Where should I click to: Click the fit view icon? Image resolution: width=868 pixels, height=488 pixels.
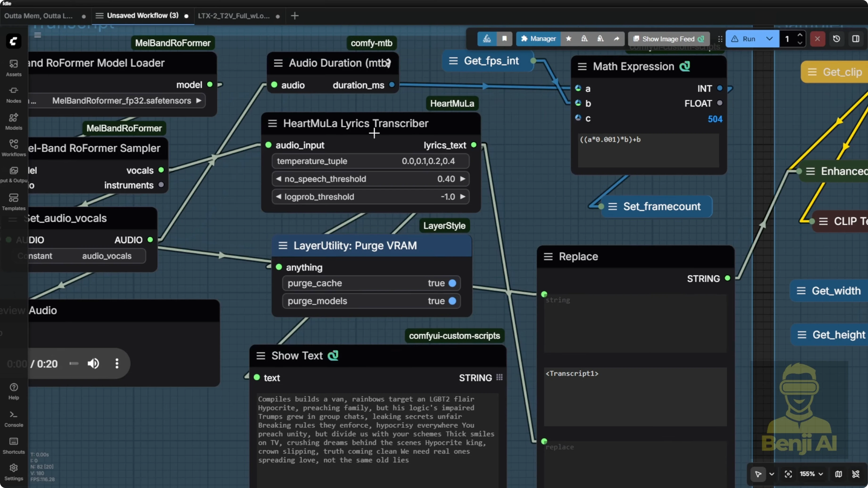pos(788,474)
